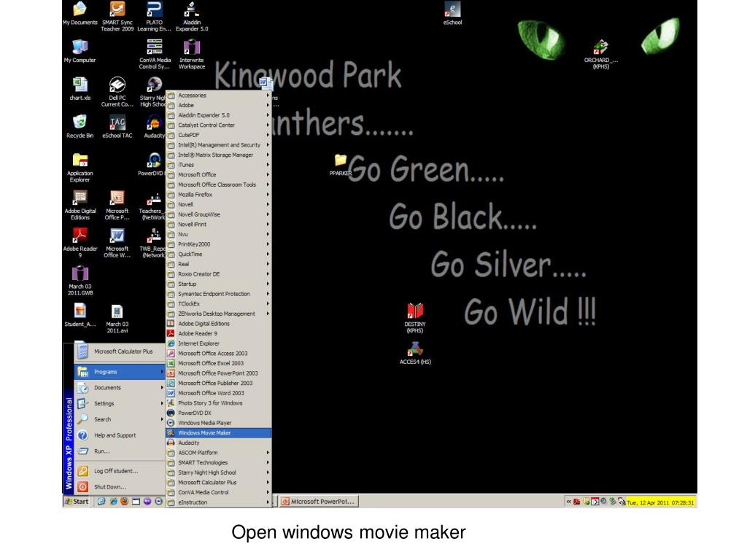Launch Microsoft Office Excel 2003 from Programs
The height and width of the screenshot is (560, 747).
pos(219,363)
